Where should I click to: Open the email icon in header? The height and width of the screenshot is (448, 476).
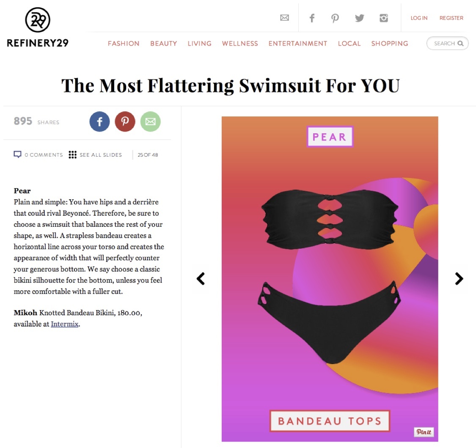284,18
